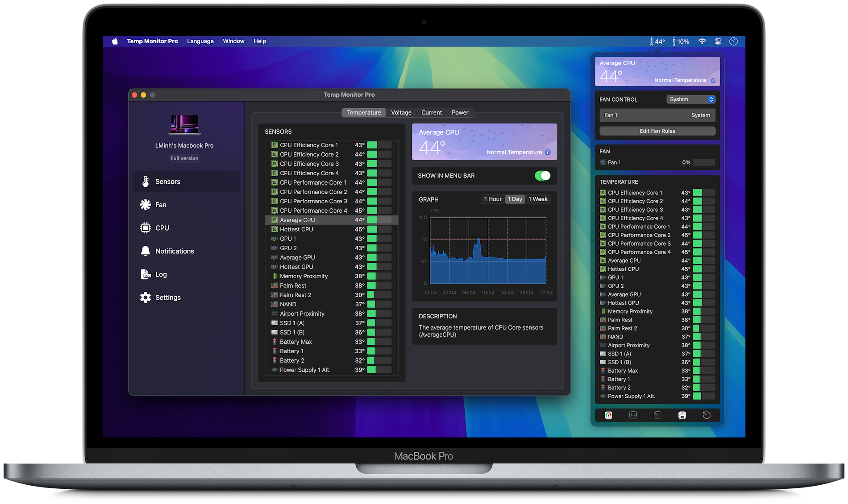Select Memory Proximity in sensors list
This screenshot has height=504, width=848.
click(332, 276)
